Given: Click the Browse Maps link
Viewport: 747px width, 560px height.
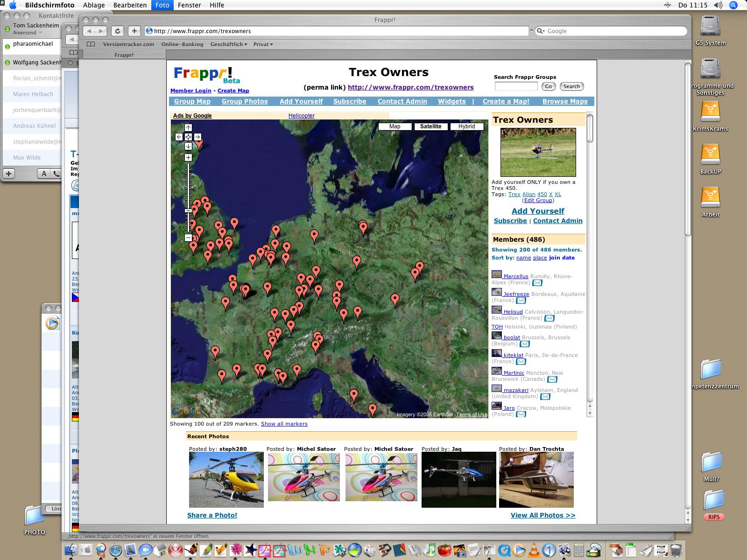Looking at the screenshot, I should point(565,101).
